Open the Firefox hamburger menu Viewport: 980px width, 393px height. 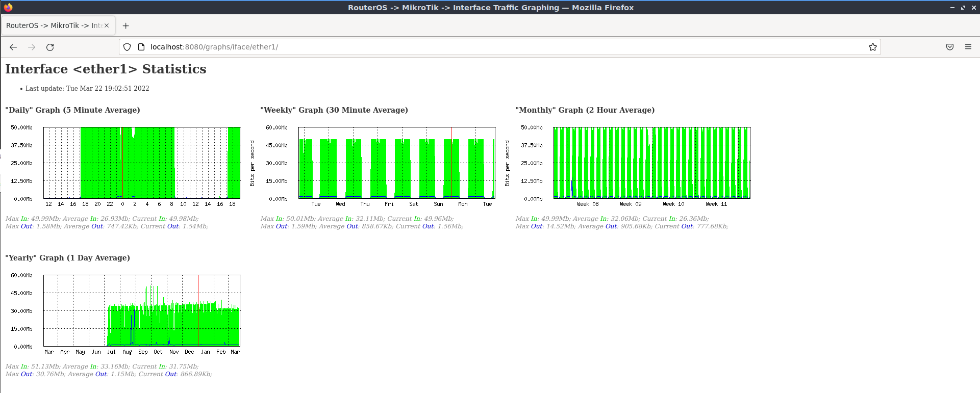point(968,47)
